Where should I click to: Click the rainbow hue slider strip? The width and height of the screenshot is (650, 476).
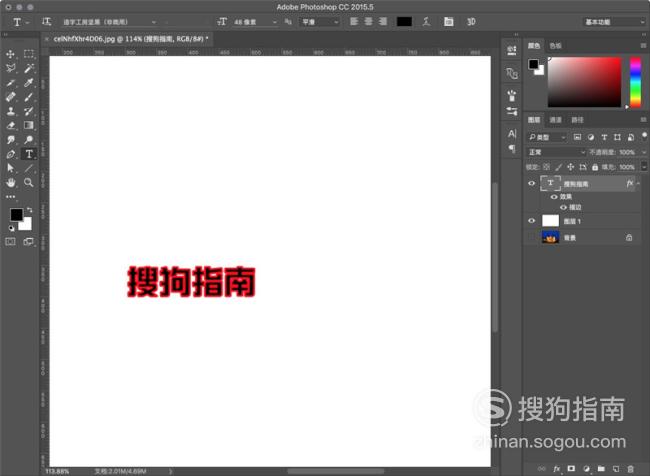[x=635, y=82]
